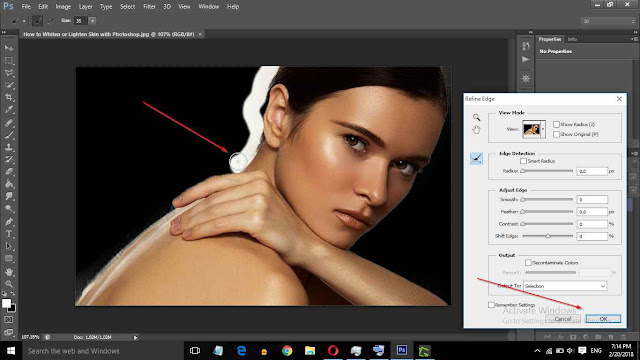Select the Eyedropper tool
Viewport: 640px width, 360px height.
click(x=9, y=109)
